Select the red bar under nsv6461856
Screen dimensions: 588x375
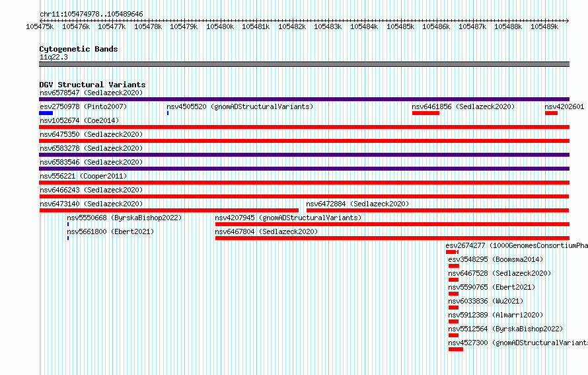tap(425, 113)
